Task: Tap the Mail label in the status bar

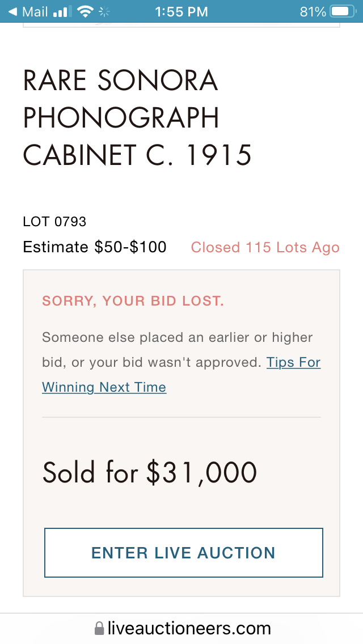Action: [35, 11]
